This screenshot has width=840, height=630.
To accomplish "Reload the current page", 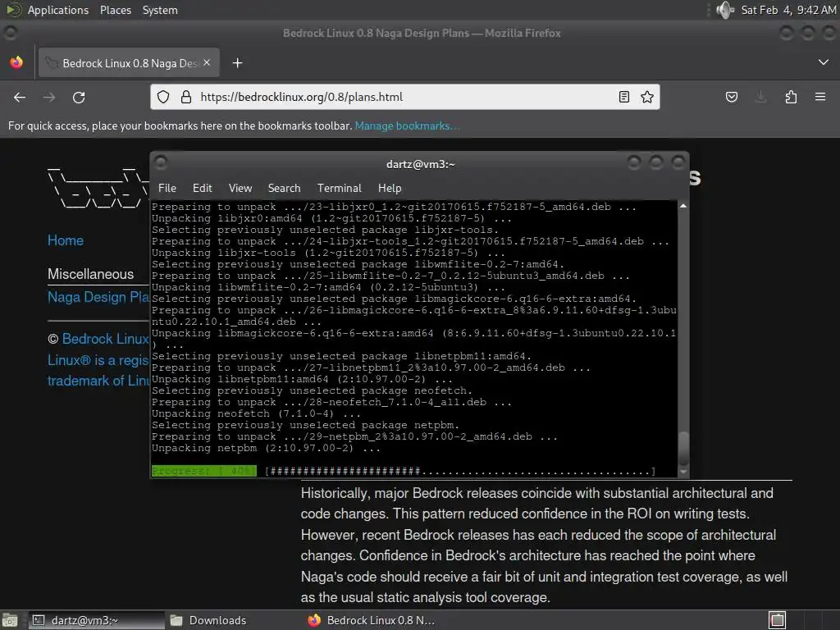I will coord(79,97).
